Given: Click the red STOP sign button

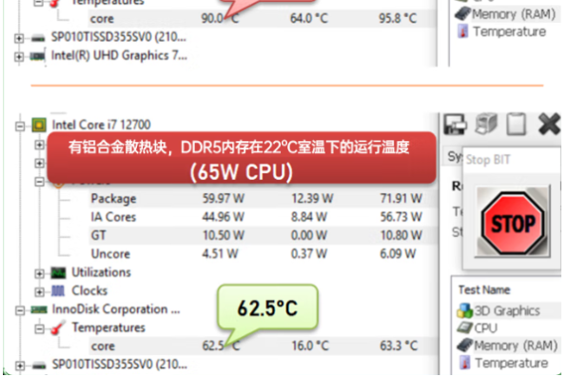Looking at the screenshot, I should (512, 224).
